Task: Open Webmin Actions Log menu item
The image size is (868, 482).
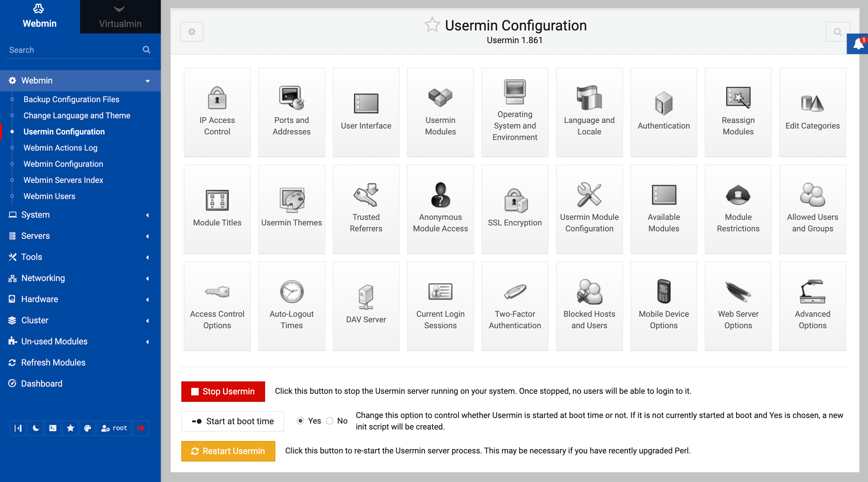Action: 60,148
